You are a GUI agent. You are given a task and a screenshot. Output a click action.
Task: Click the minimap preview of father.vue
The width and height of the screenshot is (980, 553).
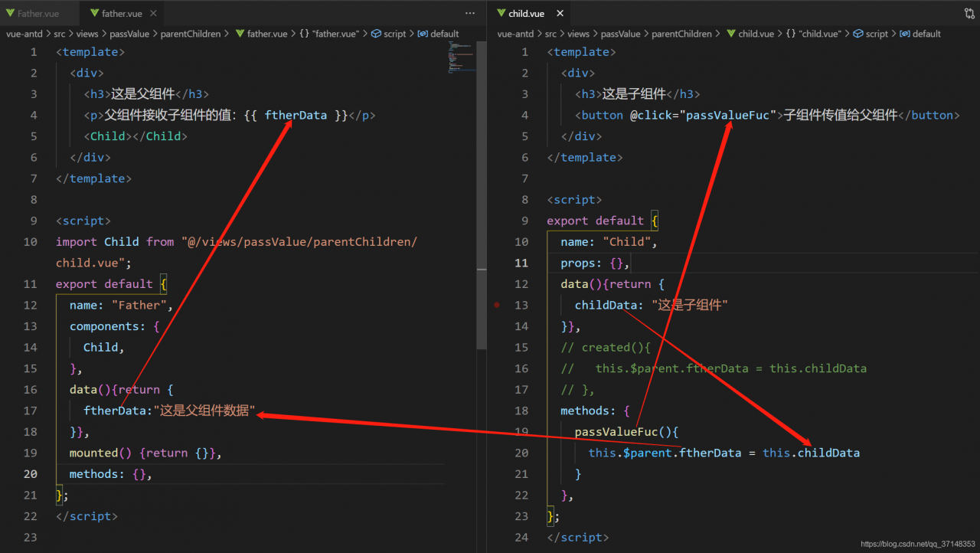pos(462,58)
